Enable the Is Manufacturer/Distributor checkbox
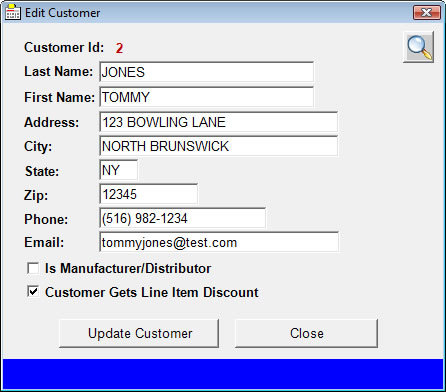 coord(33,268)
